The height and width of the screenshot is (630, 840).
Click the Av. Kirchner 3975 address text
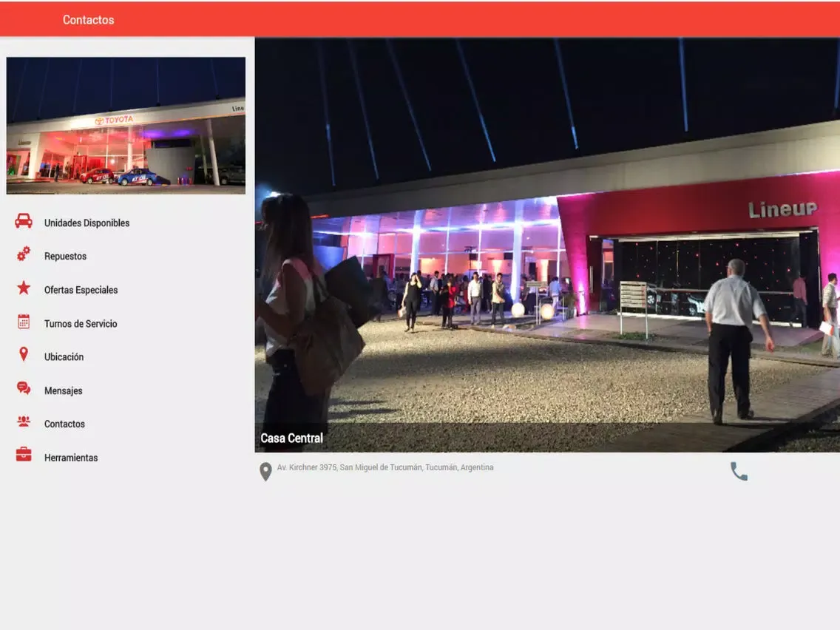click(x=385, y=467)
